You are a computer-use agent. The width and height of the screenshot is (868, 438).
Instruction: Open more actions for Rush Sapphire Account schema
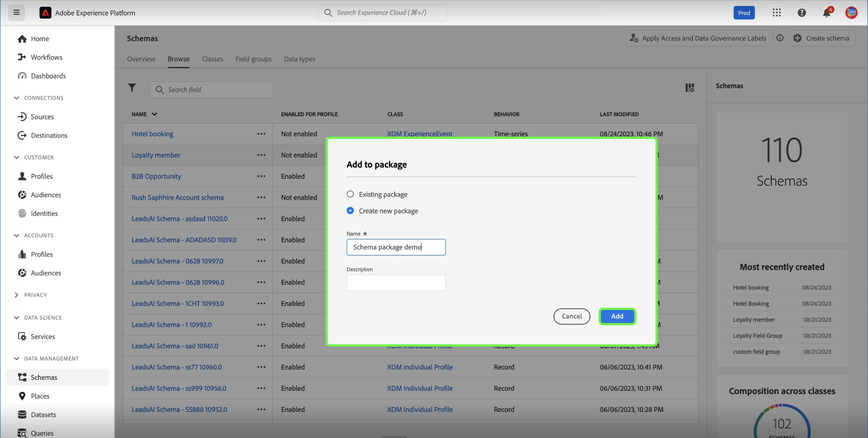pos(261,198)
